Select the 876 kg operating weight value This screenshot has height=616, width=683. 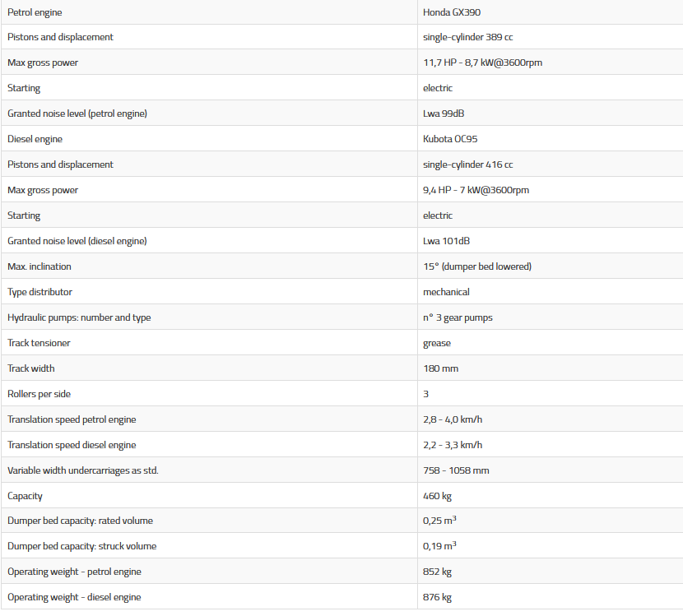point(437,597)
